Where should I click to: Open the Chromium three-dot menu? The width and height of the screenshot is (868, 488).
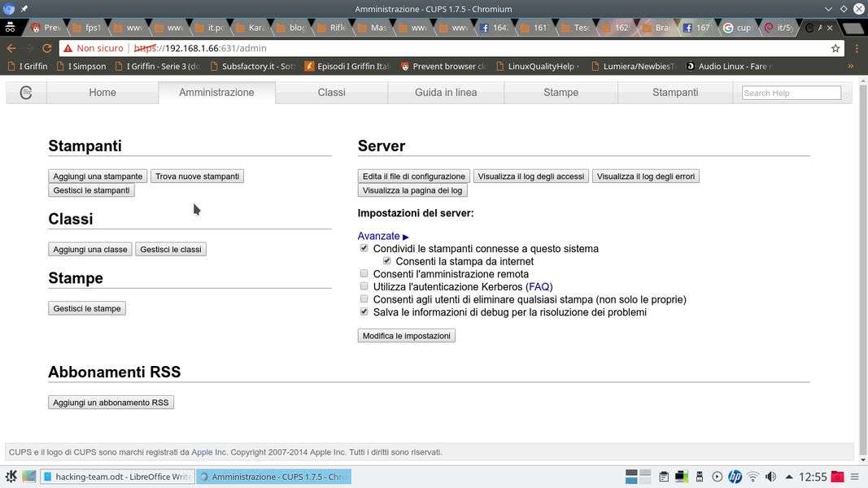click(854, 48)
